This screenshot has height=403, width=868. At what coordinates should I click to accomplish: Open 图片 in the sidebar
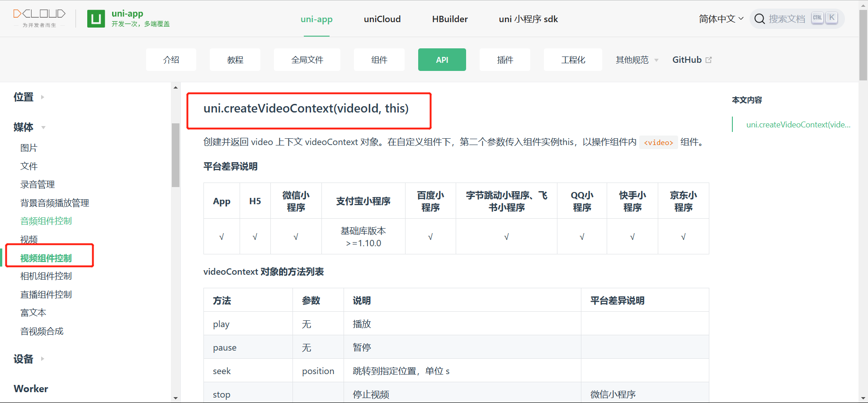(29, 148)
